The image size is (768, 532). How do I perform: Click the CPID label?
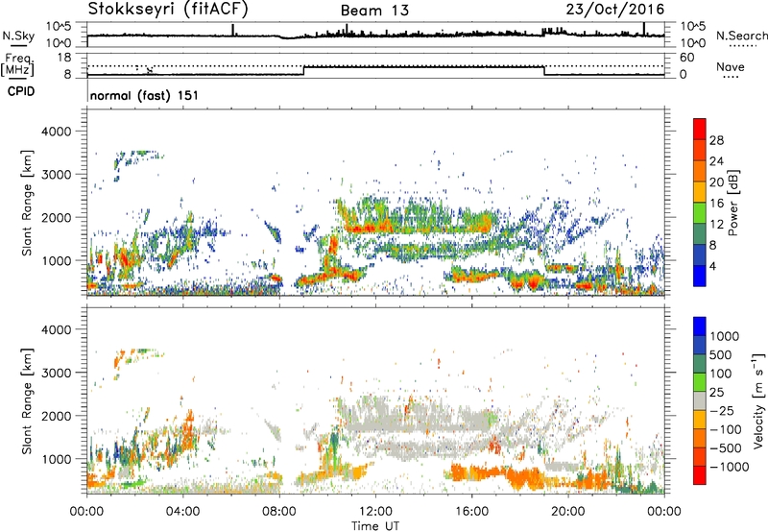[21, 91]
